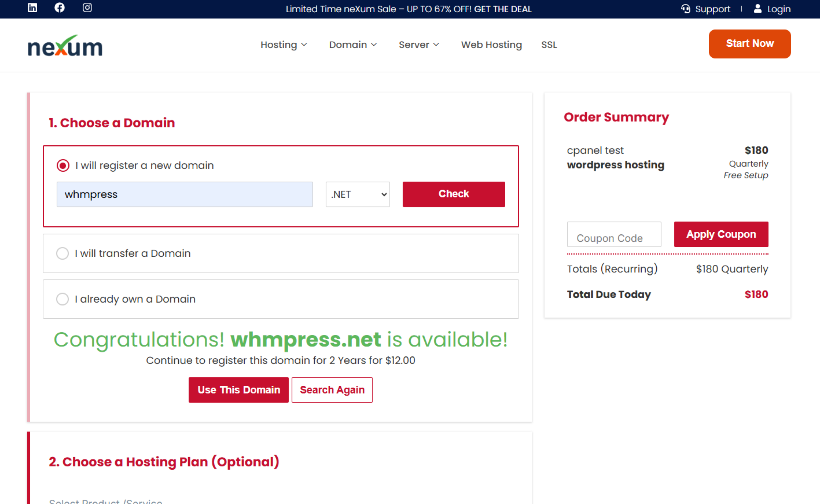Select I will transfer a Domain
The image size is (820, 504).
pos(62,253)
